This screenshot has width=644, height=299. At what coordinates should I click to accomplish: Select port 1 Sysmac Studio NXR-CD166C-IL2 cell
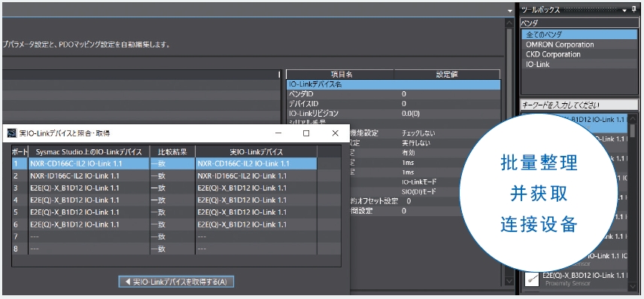[x=89, y=163]
